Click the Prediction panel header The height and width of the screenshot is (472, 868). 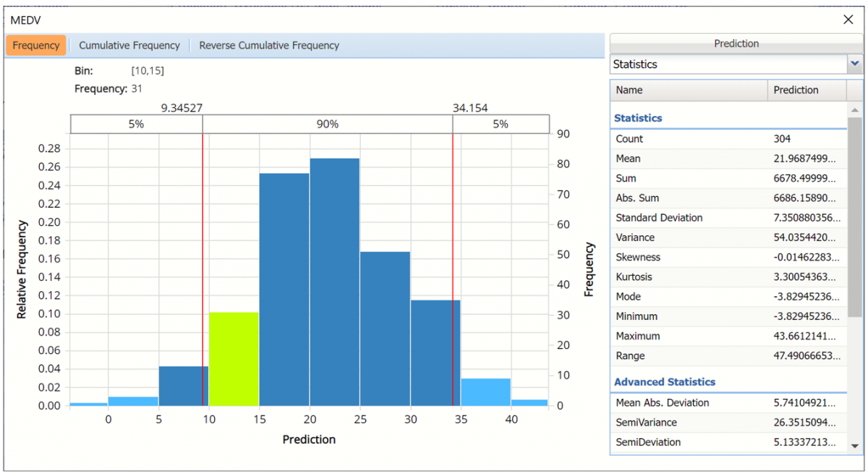736,43
